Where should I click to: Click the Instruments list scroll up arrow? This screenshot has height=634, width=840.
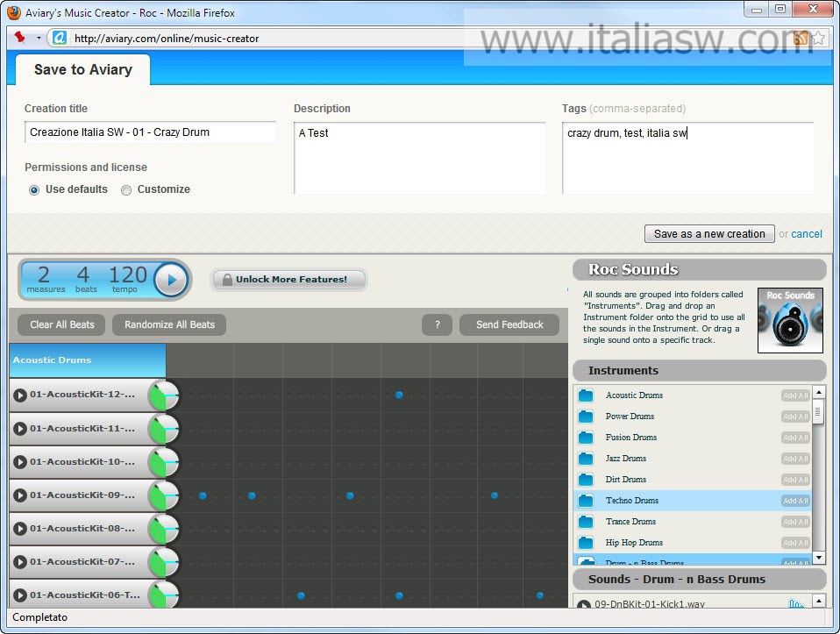pos(818,392)
